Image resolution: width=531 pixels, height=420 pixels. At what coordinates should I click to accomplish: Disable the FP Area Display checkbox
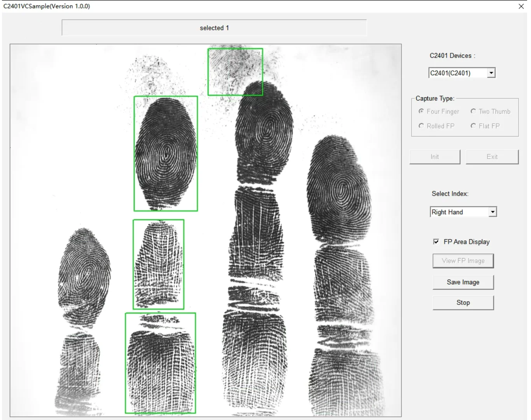[x=436, y=241]
